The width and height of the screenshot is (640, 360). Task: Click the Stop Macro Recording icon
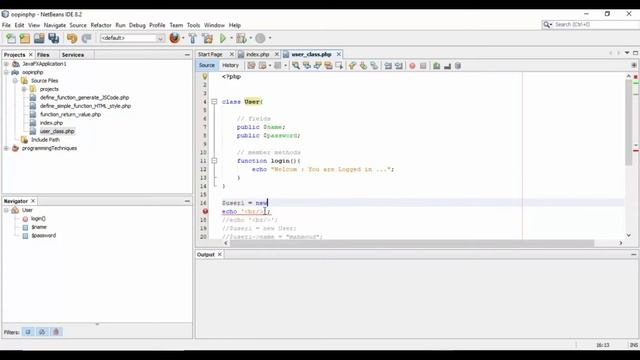(423, 66)
